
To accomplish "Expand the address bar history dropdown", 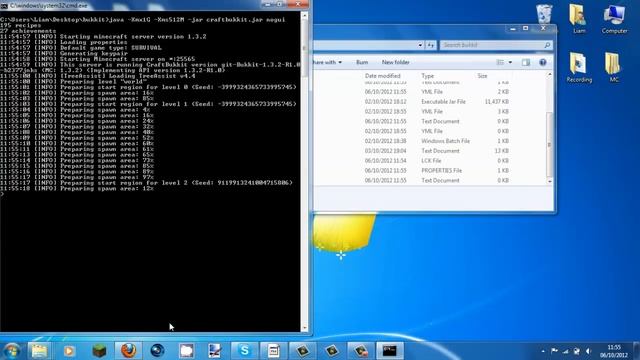I will pos(420,45).
